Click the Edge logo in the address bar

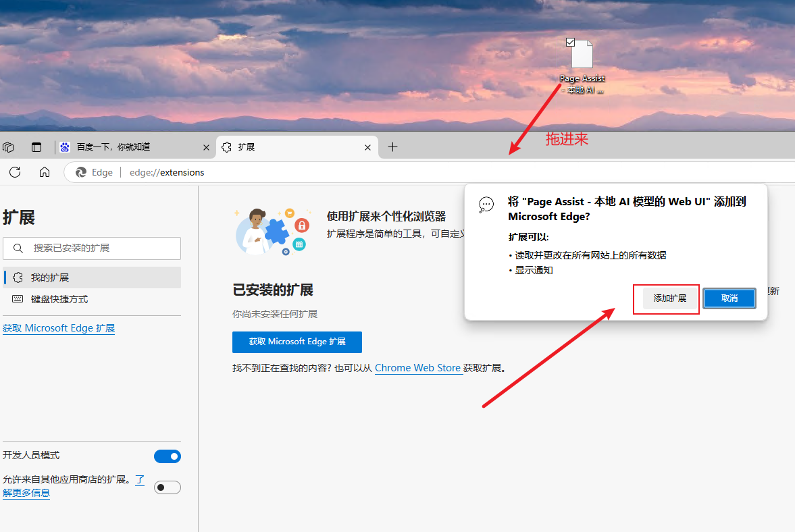click(x=80, y=172)
